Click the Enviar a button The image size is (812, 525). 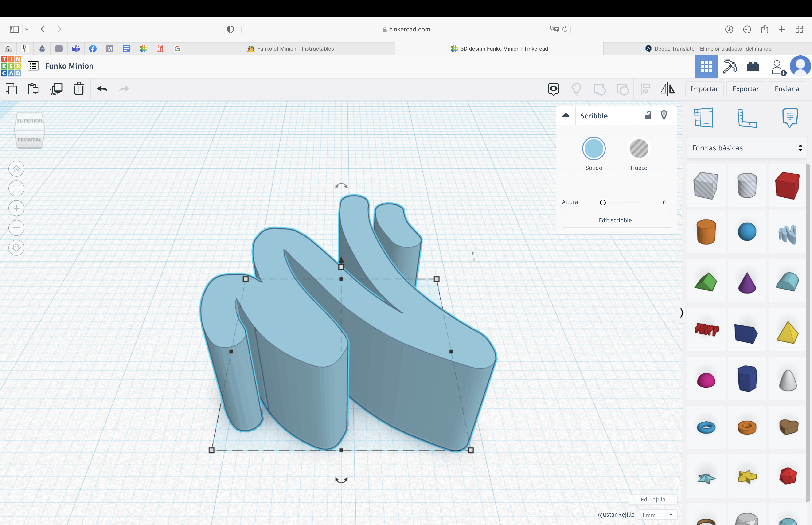coord(787,89)
